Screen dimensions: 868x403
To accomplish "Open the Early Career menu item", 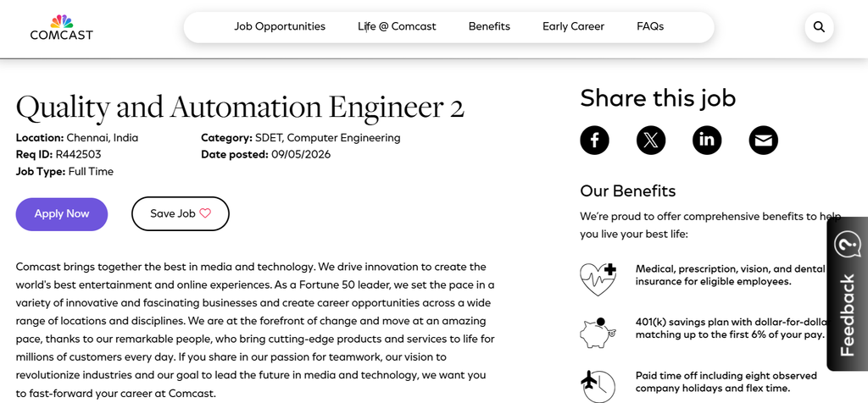I will (574, 26).
